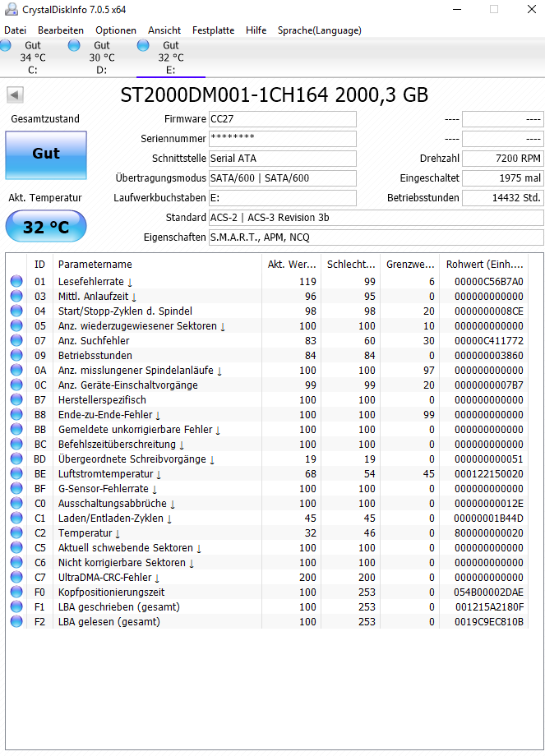Click the Parametername column header

point(157,265)
